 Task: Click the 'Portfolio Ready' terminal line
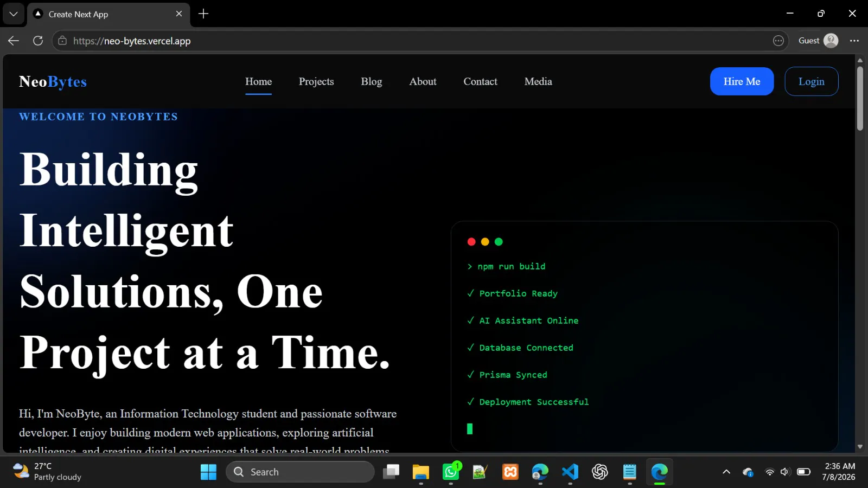[x=512, y=293]
